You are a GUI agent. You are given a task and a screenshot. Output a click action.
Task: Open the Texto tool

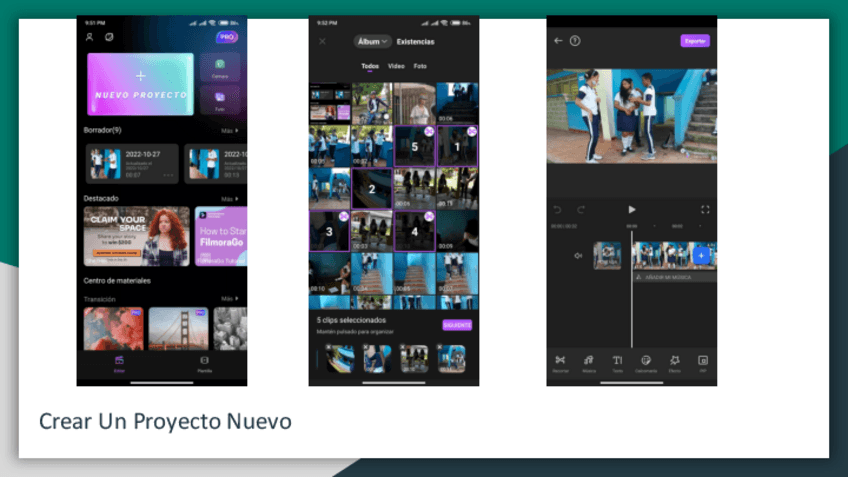617,362
